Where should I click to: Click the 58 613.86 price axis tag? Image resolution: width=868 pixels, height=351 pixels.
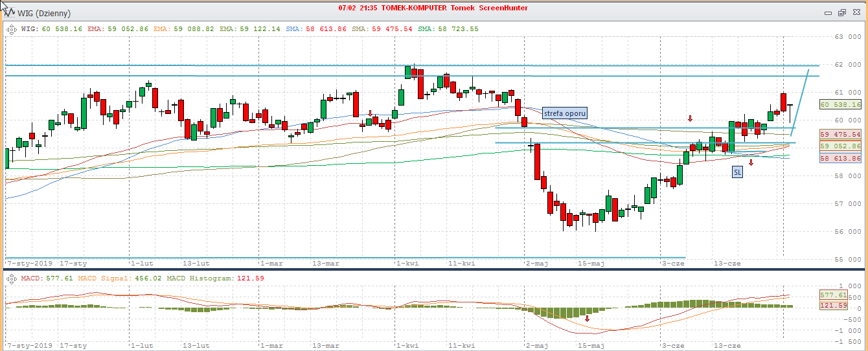[839, 159]
